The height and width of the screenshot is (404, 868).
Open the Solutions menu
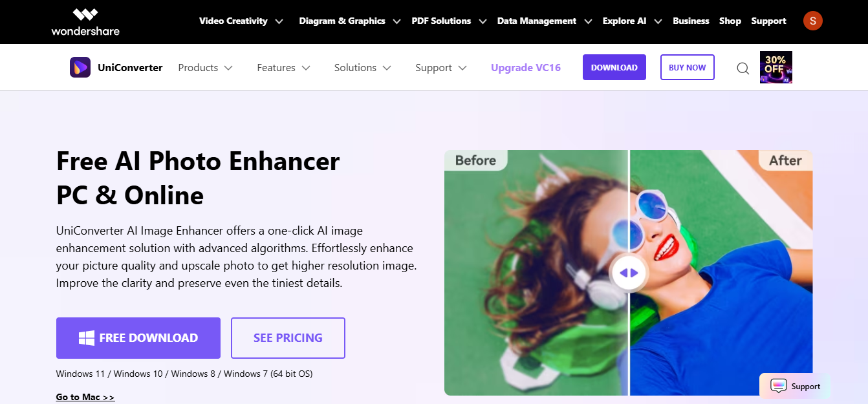click(362, 68)
